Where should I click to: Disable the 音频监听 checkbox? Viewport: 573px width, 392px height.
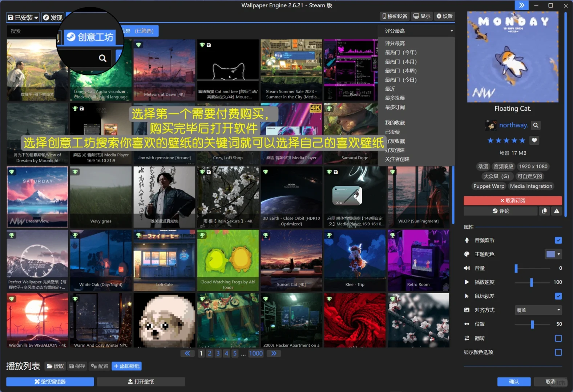coord(558,240)
